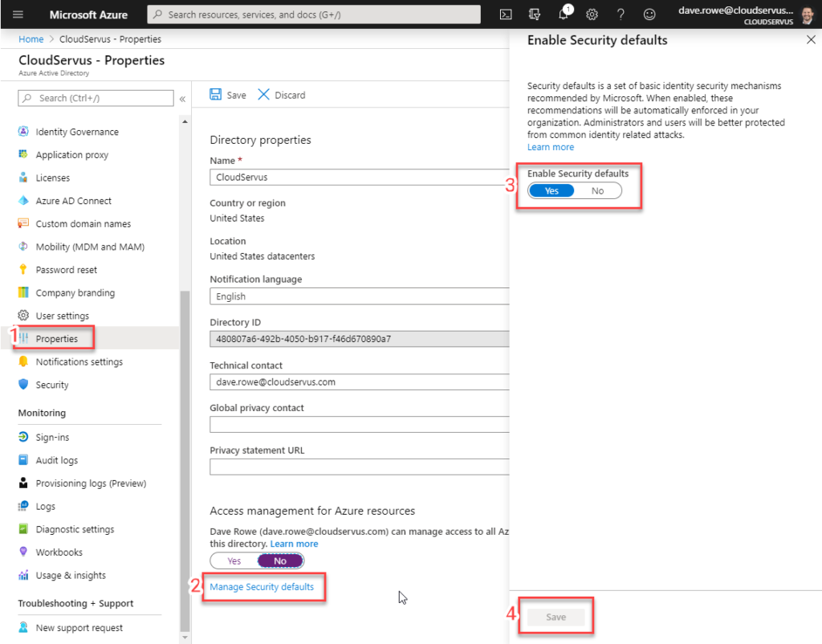
Task: Set Enable Security defaults to Yes
Action: tap(551, 191)
